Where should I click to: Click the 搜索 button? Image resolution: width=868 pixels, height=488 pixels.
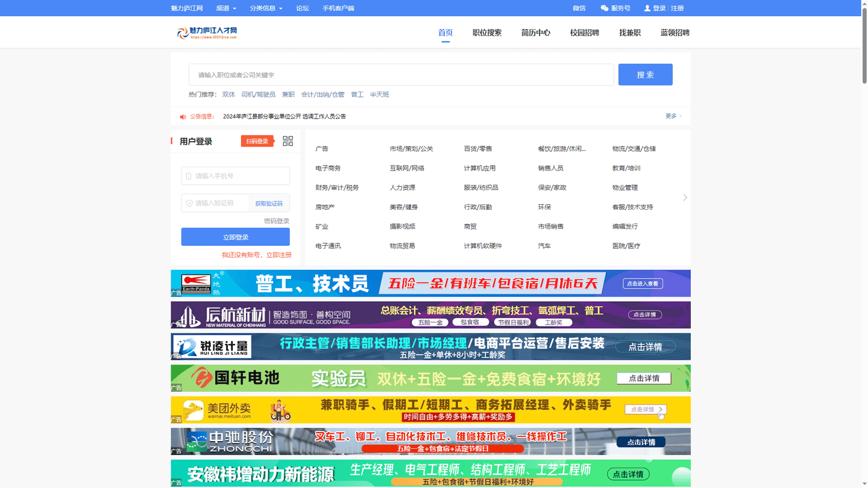pos(646,75)
